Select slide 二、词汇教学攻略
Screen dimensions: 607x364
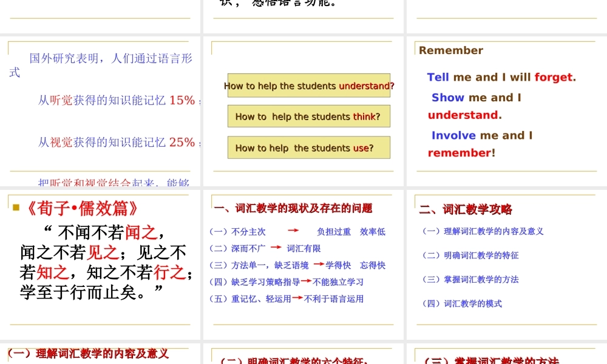(x=507, y=265)
